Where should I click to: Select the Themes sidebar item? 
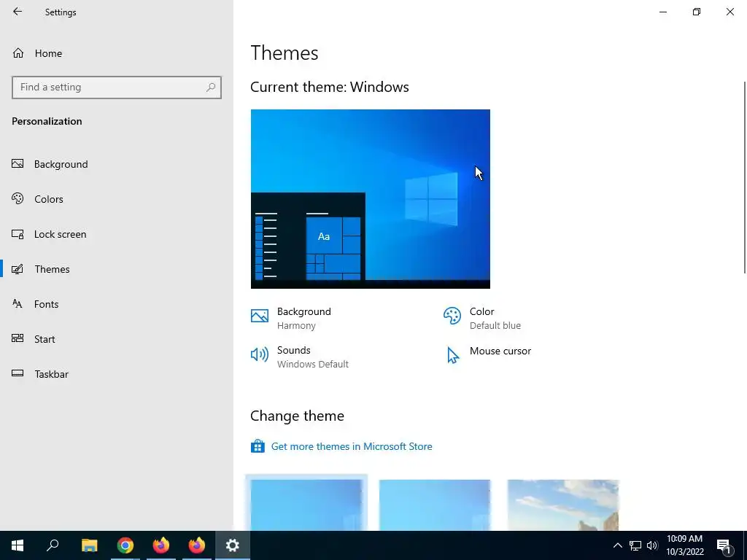(117, 269)
